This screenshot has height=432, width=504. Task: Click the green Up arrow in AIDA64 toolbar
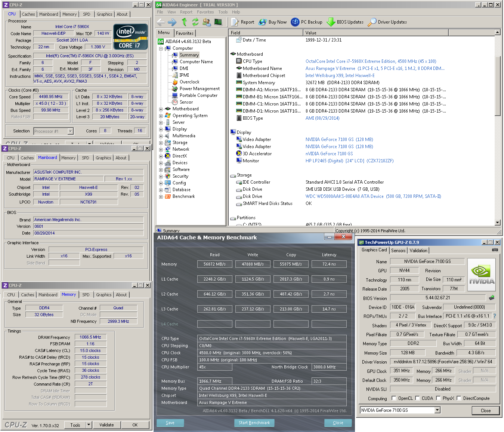click(x=184, y=22)
